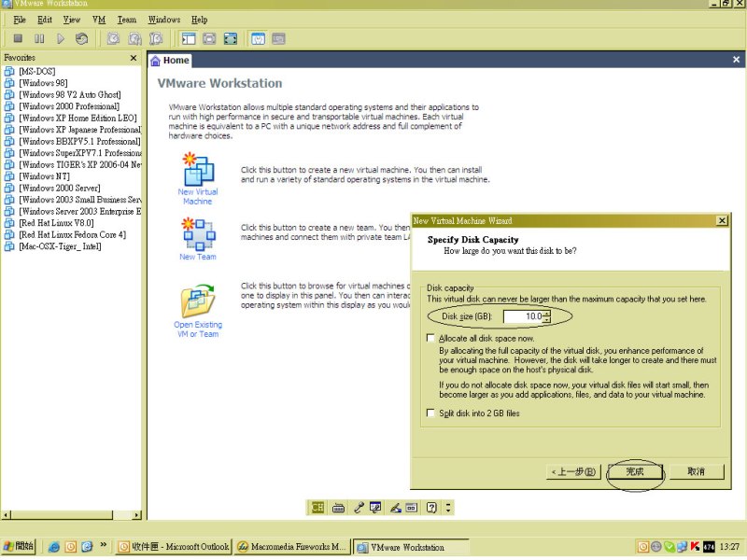This screenshot has width=747, height=560.
Task: Select [Windows 98 V2 Auto Ghost] favorite
Action: click(x=70, y=95)
